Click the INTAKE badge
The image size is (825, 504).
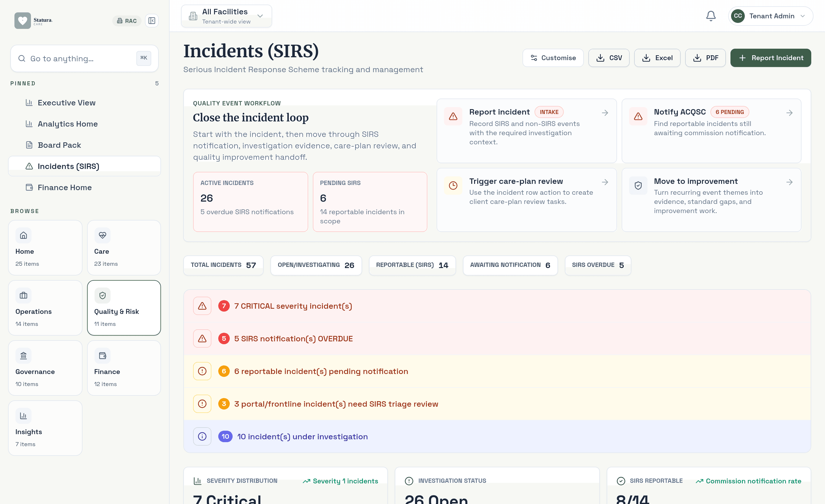pyautogui.click(x=549, y=112)
